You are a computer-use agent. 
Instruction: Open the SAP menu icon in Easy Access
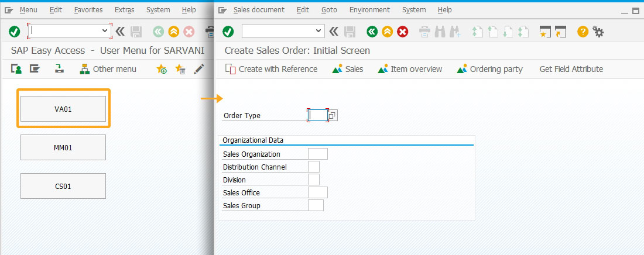(35, 69)
